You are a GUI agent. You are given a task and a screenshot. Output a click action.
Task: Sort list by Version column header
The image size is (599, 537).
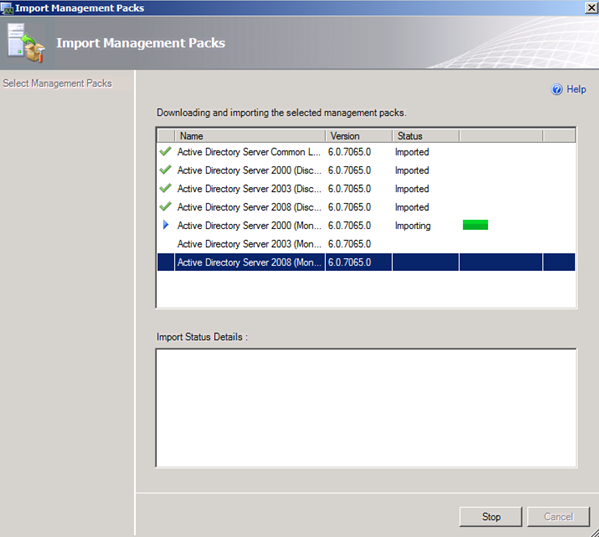[x=359, y=136]
